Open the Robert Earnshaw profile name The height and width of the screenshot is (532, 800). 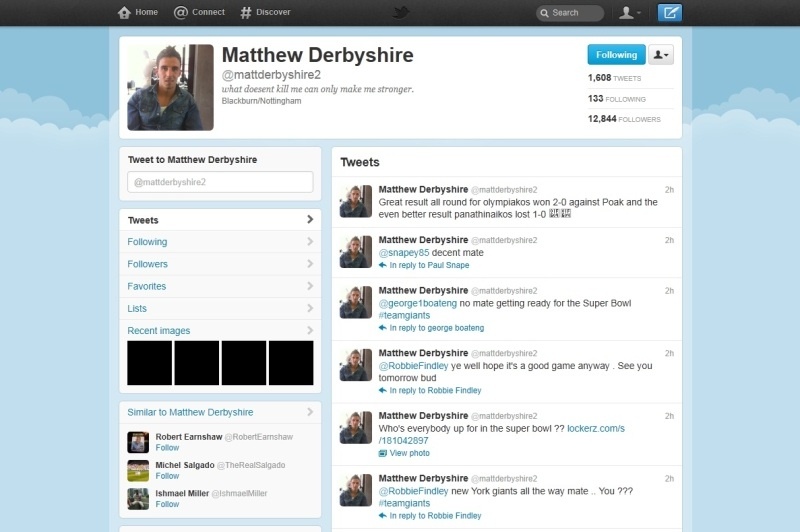tap(189, 437)
